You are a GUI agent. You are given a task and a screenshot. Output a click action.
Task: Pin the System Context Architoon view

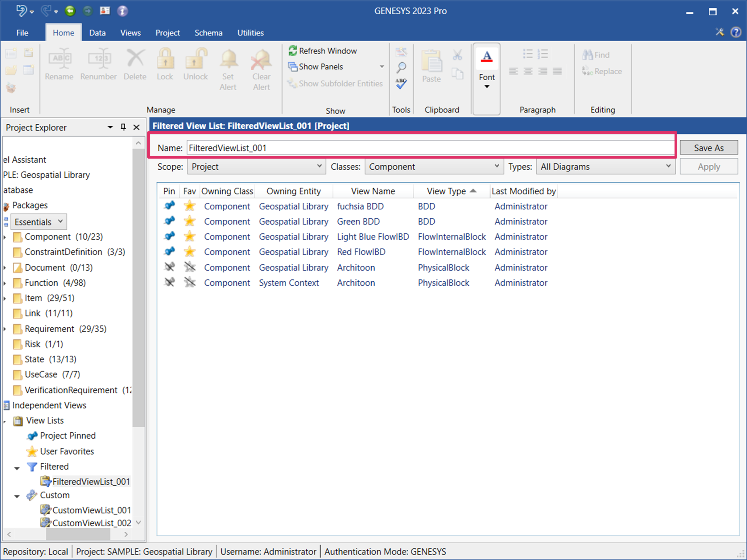(x=169, y=283)
